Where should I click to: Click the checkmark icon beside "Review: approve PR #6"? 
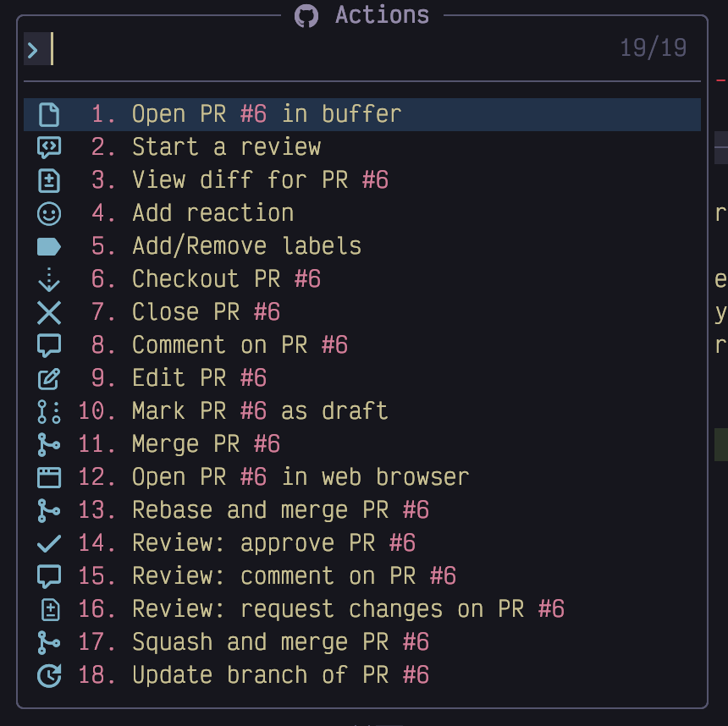coord(48,542)
